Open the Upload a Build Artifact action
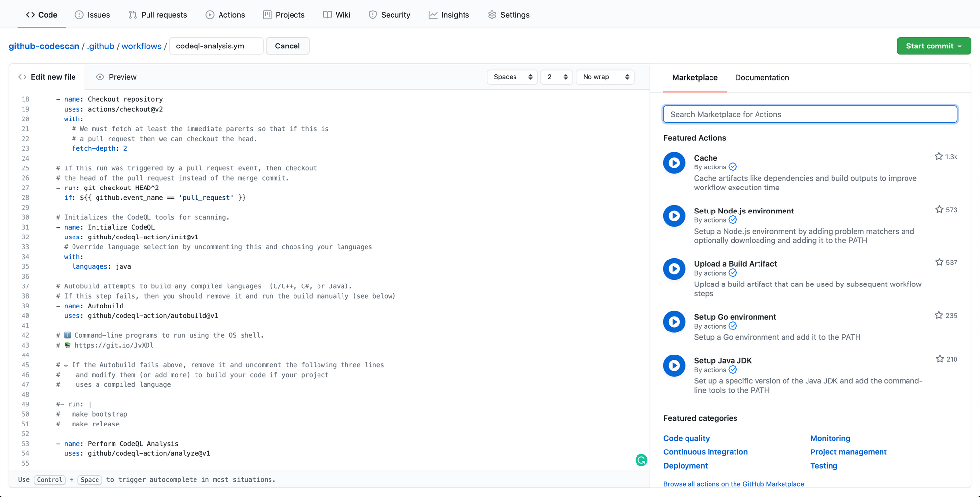The width and height of the screenshot is (980, 497). 735,263
